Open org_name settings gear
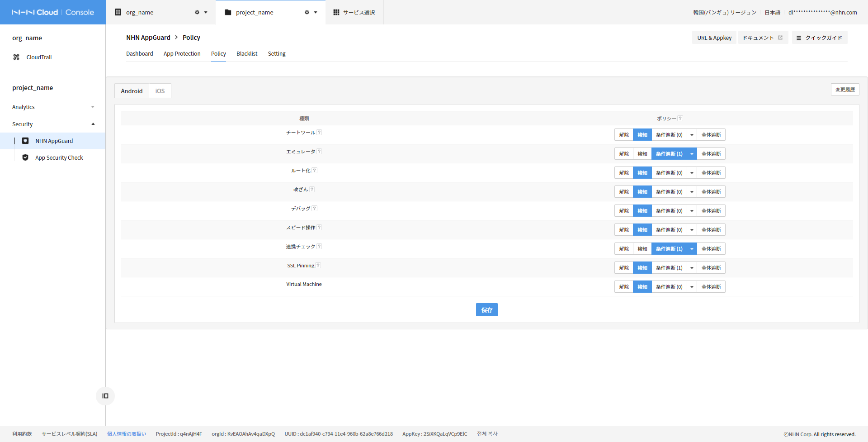The image size is (868, 442). (x=197, y=12)
